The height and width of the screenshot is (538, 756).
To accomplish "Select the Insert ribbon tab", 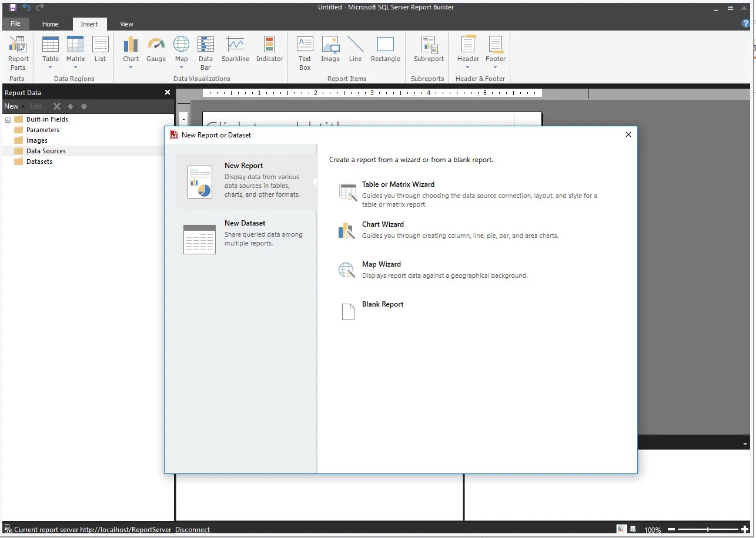I will coord(89,24).
